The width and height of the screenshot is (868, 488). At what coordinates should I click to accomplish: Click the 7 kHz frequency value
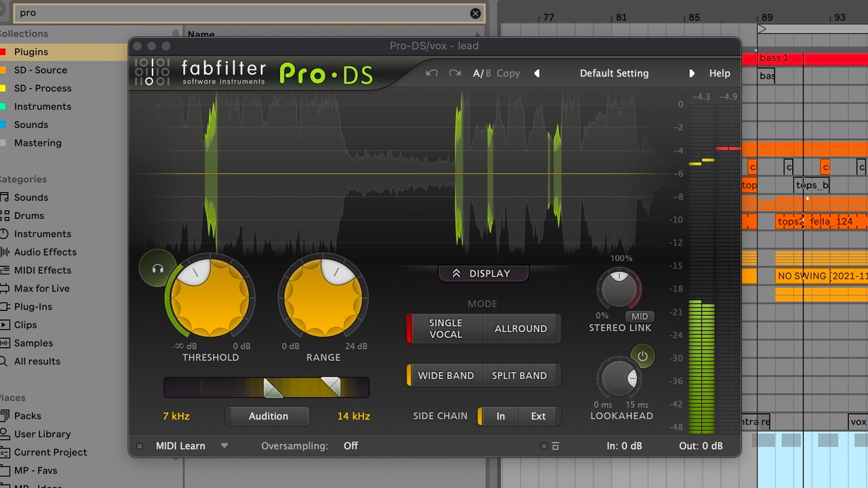tap(176, 416)
